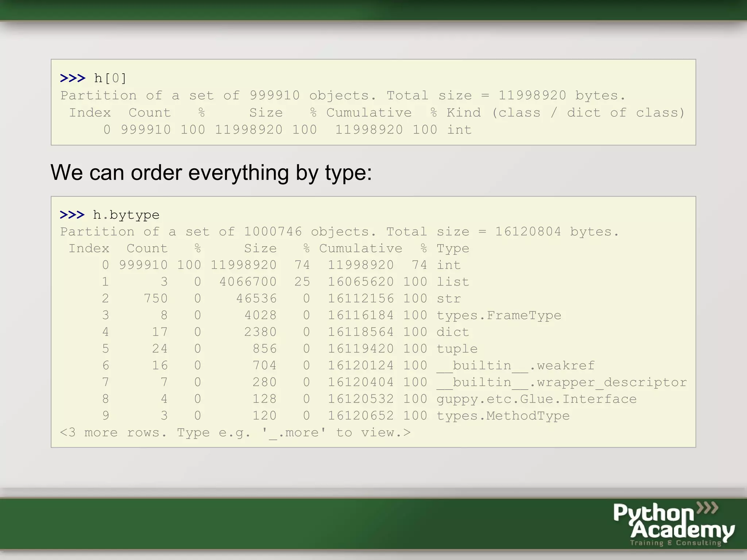Viewport: 747px width, 560px height.
Task: Click the 'Cumulative' header in the bytype table
Action: pos(361,248)
